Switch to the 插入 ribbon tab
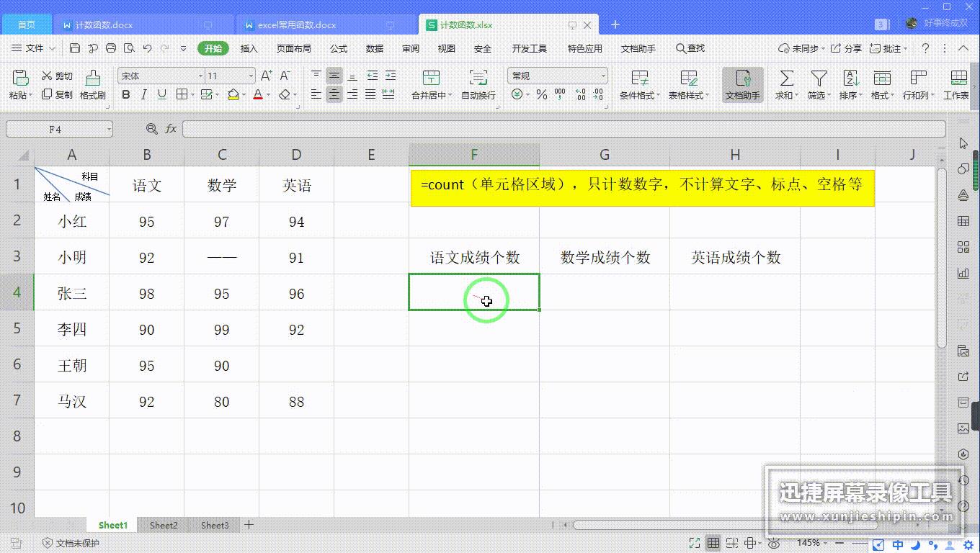This screenshot has height=553, width=980. click(x=249, y=48)
